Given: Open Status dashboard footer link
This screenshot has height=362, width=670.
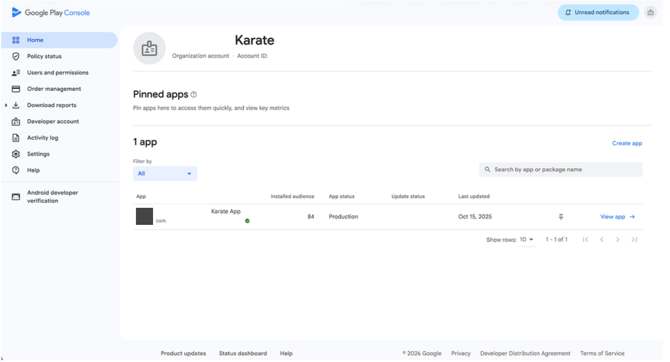Looking at the screenshot, I should [243, 353].
